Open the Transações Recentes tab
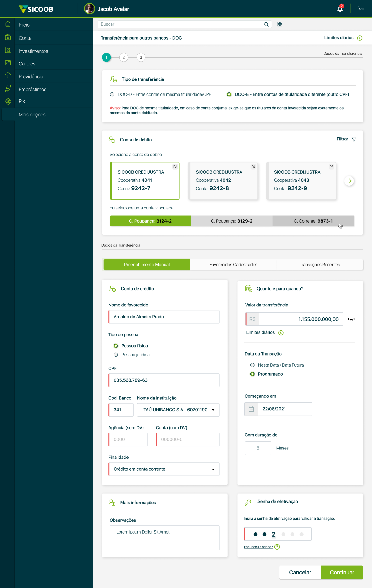Image resolution: width=372 pixels, height=588 pixels. click(x=319, y=264)
